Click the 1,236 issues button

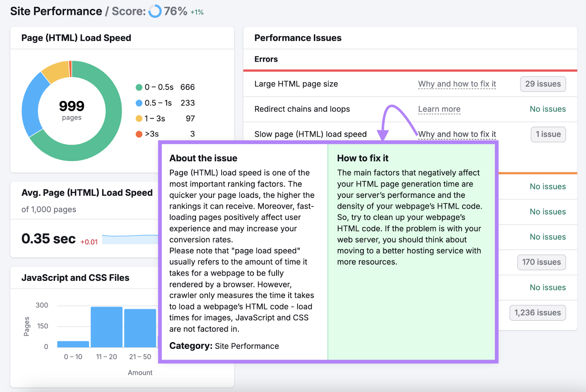coord(537,313)
